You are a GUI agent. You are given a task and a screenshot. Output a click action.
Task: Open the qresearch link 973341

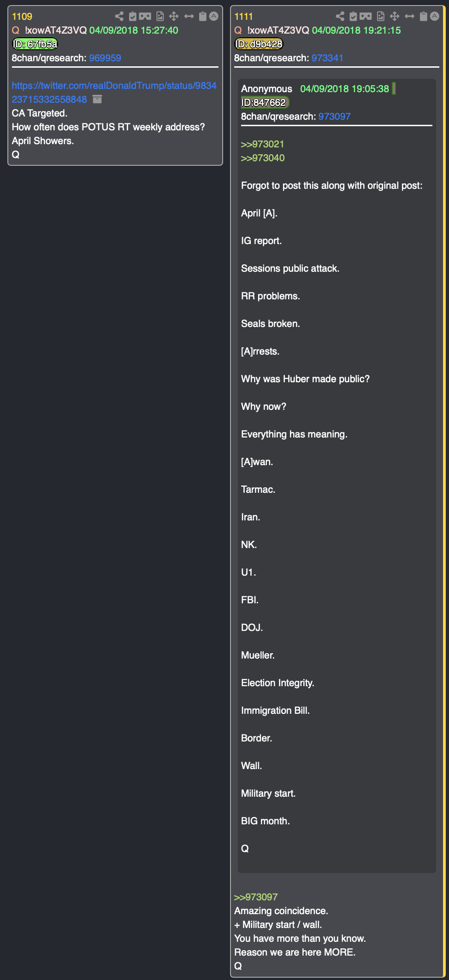click(327, 58)
